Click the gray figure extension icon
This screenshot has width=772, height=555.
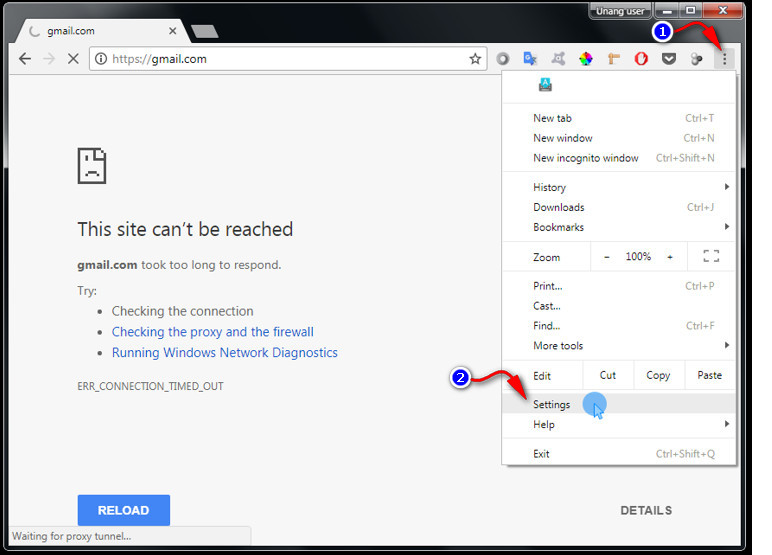696,59
